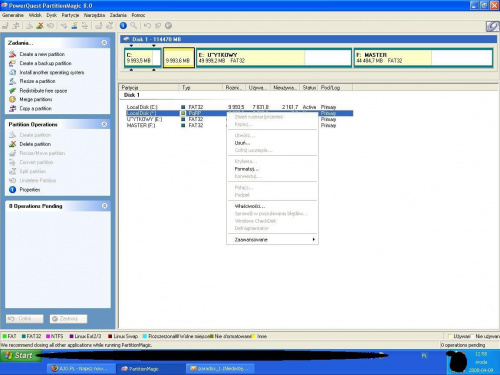The width and height of the screenshot is (500, 375).
Task: Click the Copy a partition task icon
Action: tap(12, 108)
